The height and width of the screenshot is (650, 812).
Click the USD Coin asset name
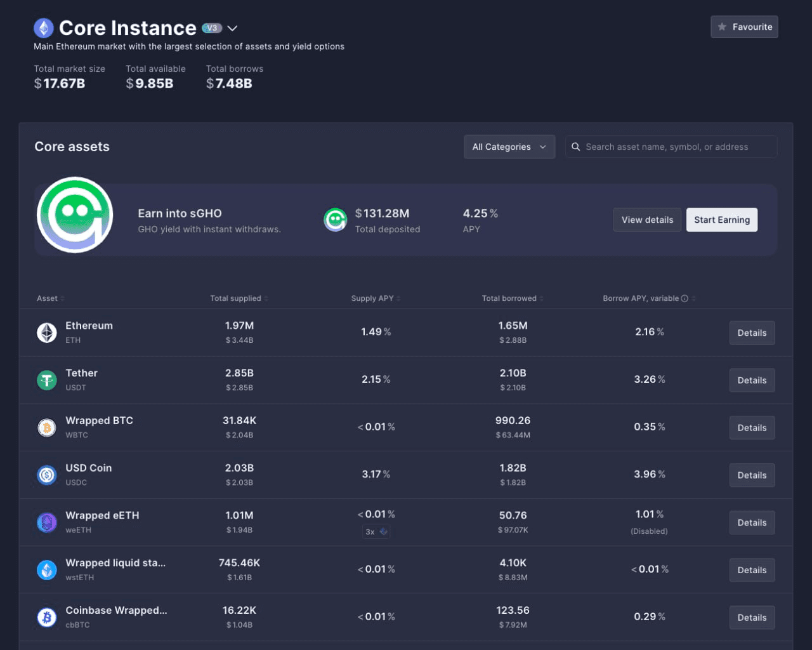pos(88,468)
